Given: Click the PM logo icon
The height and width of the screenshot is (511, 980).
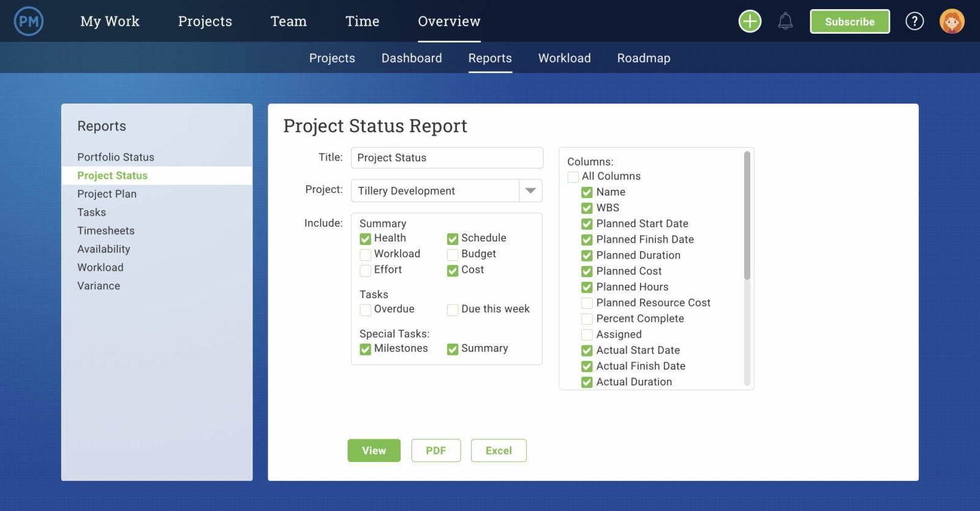Looking at the screenshot, I should coord(28,21).
